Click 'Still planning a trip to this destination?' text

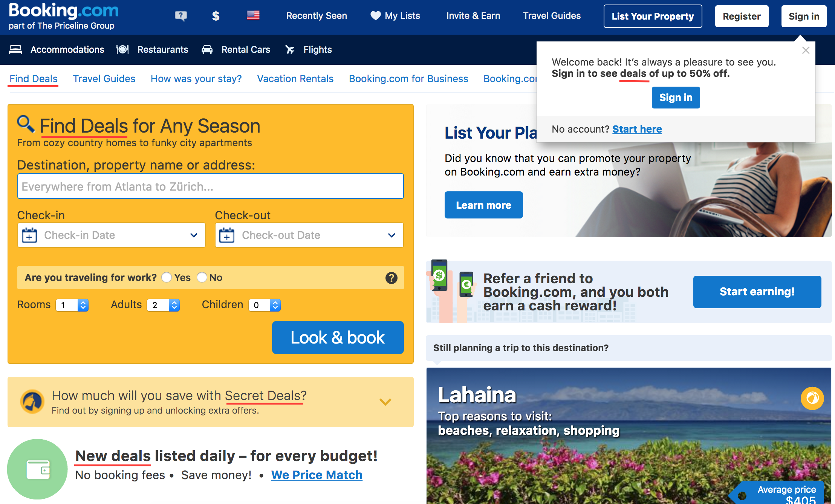[x=521, y=348]
